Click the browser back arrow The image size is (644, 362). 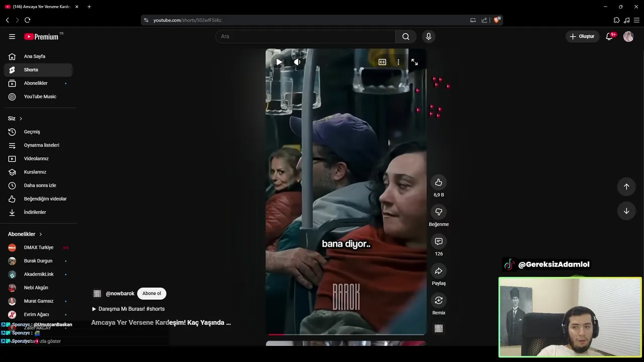point(8,20)
